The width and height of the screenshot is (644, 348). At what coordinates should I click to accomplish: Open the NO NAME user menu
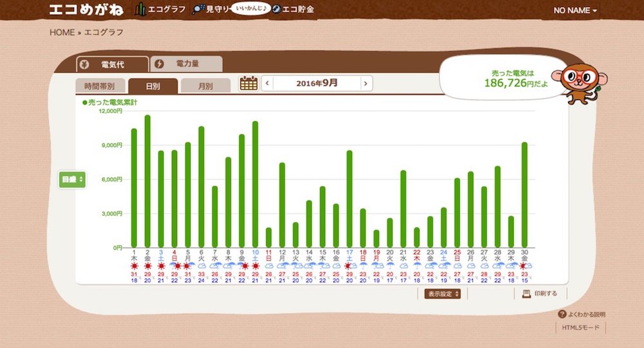coord(575,10)
